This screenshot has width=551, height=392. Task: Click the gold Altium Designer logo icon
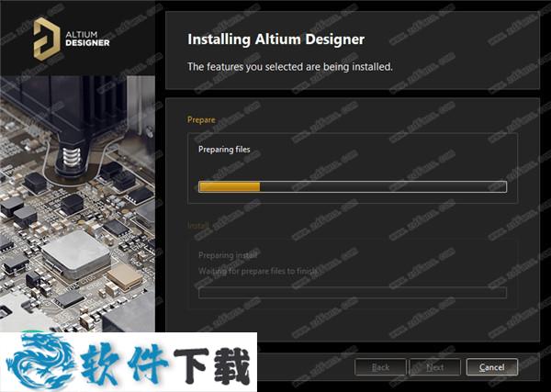tap(47, 39)
